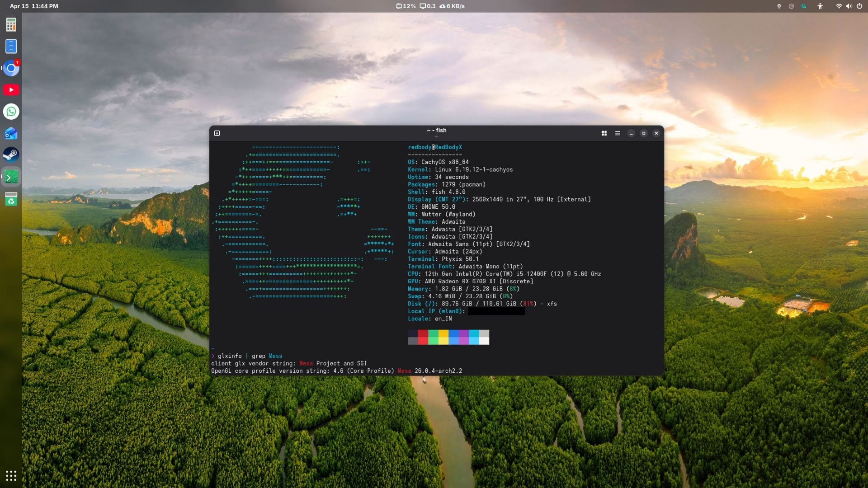Open terminal tab overview grid
Screen dimensions: 868x488
pos(604,133)
